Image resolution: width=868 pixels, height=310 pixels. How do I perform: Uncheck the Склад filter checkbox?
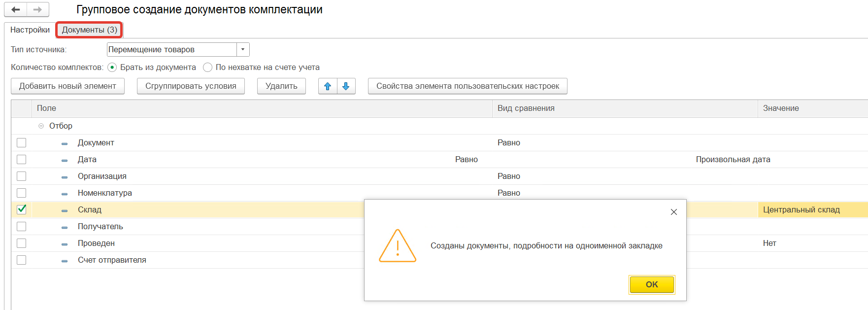[22, 209]
